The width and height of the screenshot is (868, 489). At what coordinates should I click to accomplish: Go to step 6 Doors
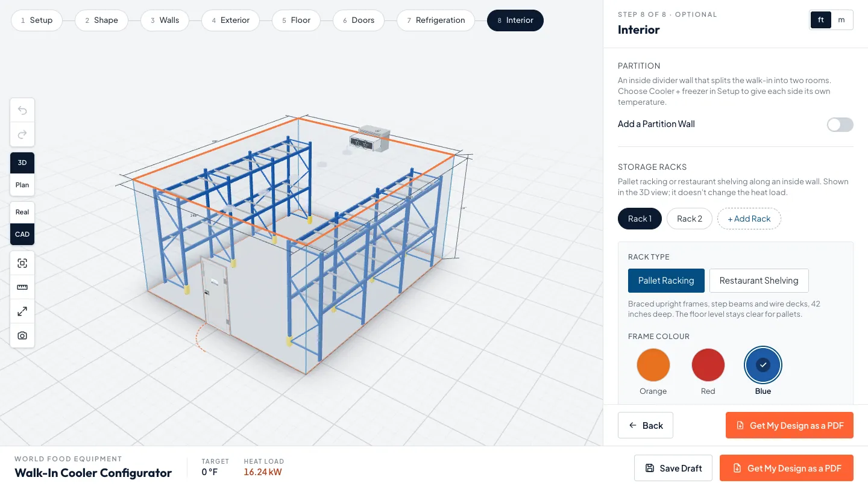coord(359,20)
